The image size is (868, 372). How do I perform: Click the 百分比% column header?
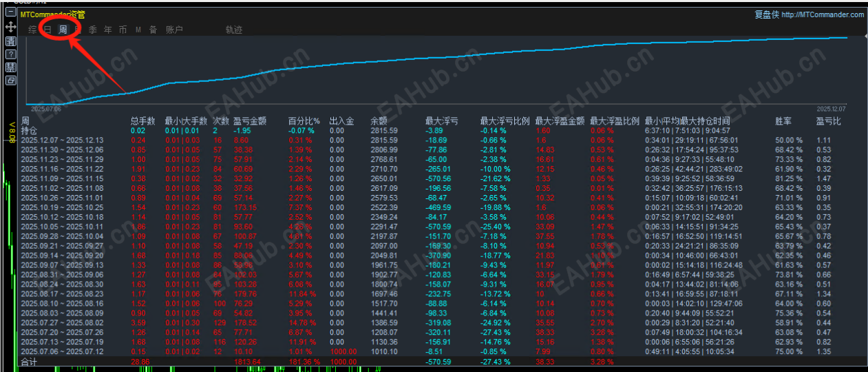pyautogui.click(x=304, y=121)
